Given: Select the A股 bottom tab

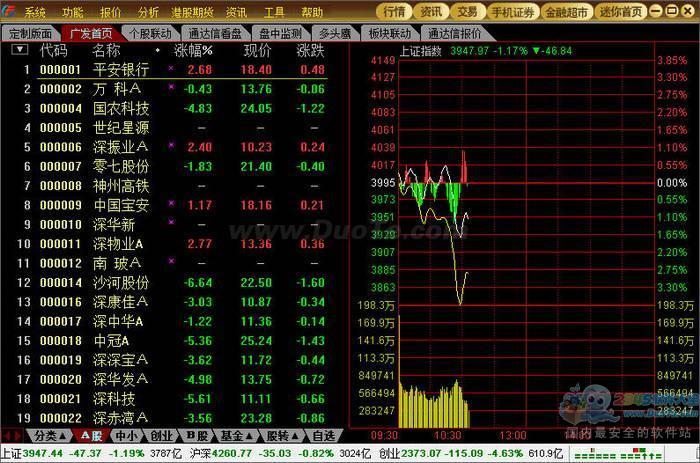Looking at the screenshot, I should click(91, 436).
